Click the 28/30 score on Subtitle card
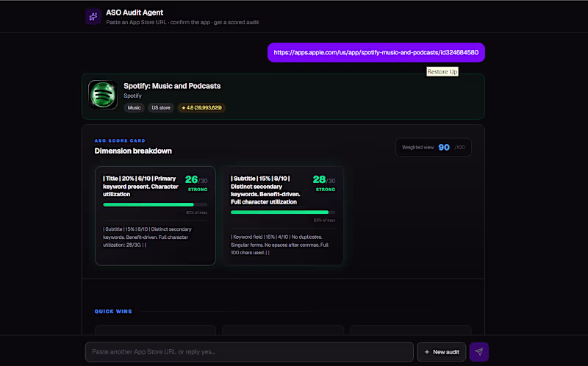The image size is (588, 366). 324,180
